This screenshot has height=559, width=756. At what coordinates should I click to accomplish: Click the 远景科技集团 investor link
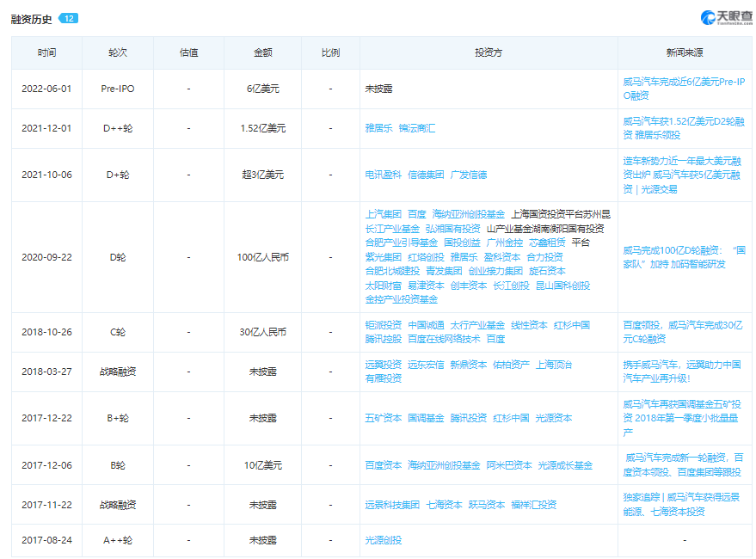tap(392, 505)
